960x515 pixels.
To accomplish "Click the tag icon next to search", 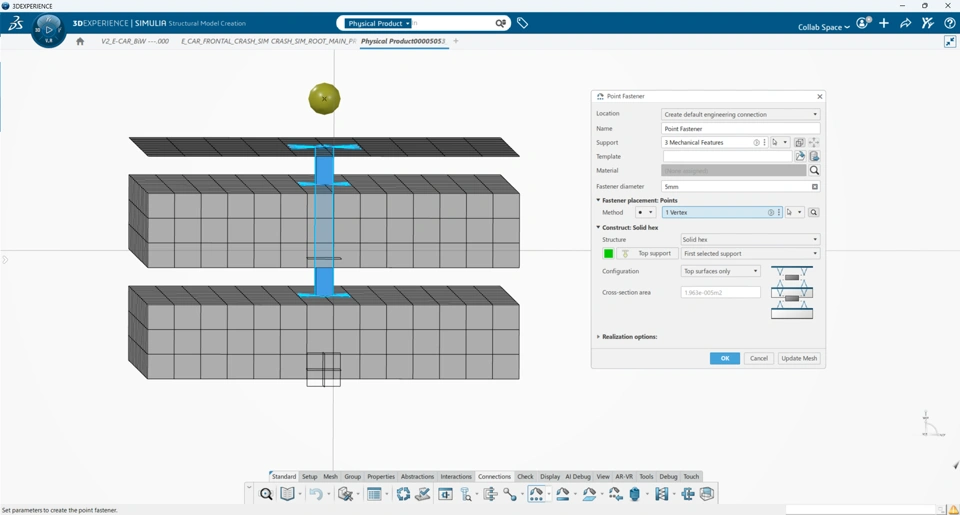I will pos(522,23).
